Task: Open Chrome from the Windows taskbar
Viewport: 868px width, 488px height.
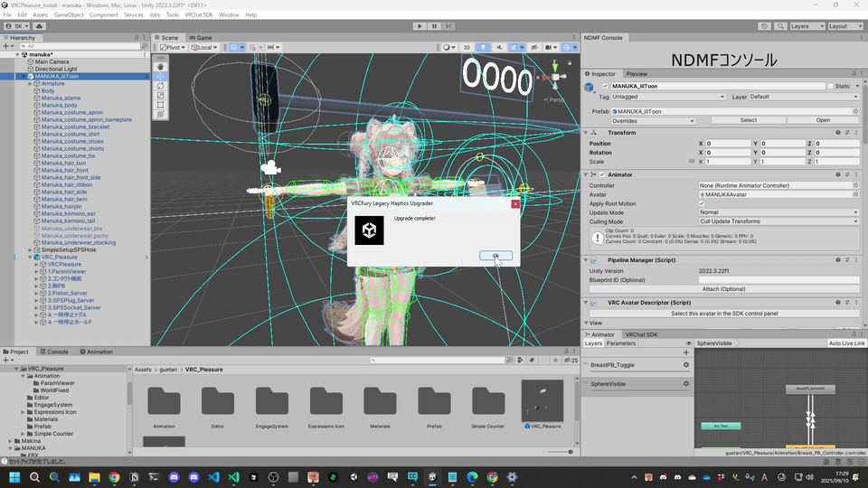Action: (x=114, y=477)
